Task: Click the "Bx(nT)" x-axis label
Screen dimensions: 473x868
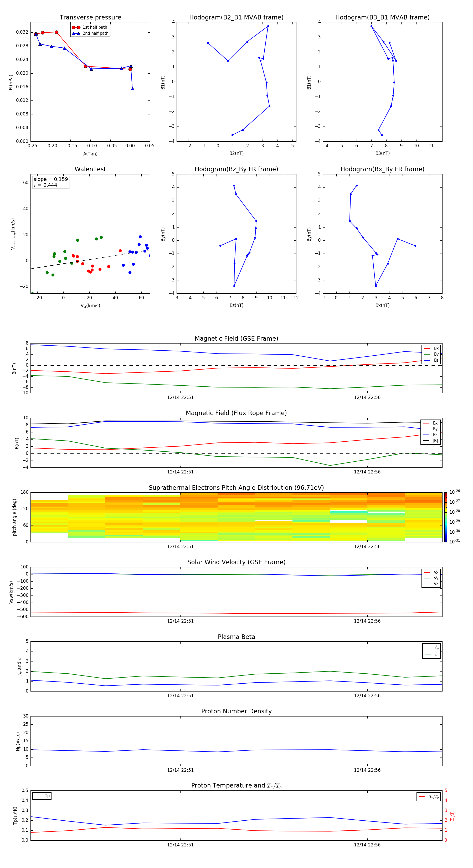Action: tap(382, 305)
